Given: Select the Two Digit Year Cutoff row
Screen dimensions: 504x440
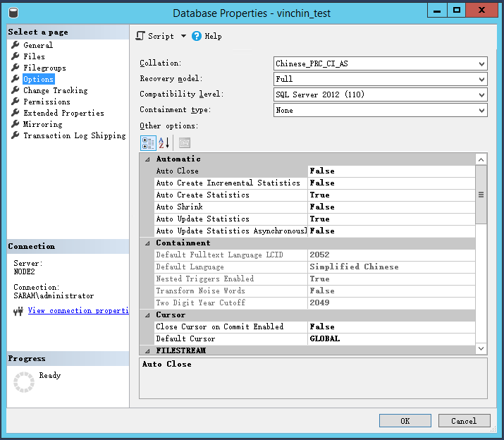Looking at the screenshot, I should (314, 302).
